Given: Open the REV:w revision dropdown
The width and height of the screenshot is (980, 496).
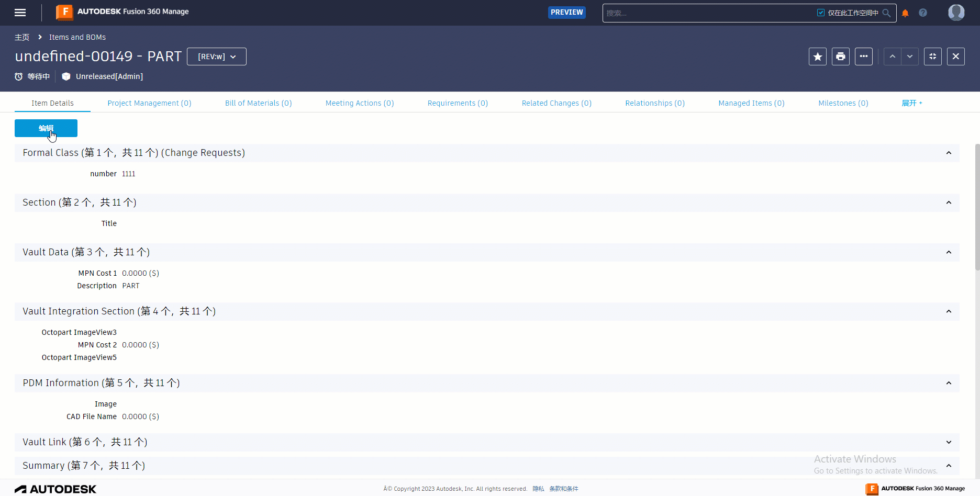Looking at the screenshot, I should tap(217, 57).
